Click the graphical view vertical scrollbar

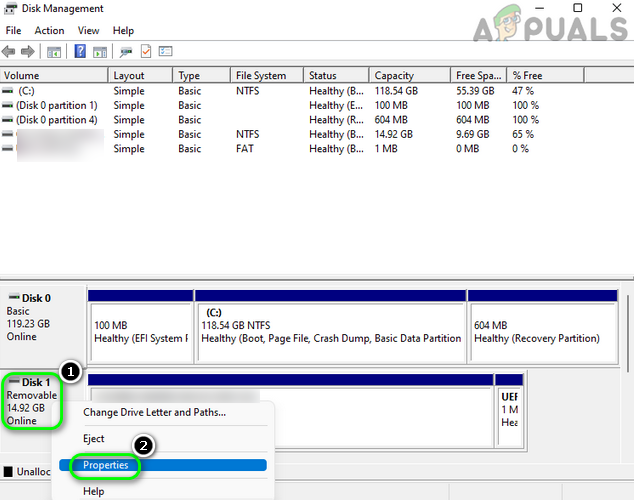click(627, 333)
